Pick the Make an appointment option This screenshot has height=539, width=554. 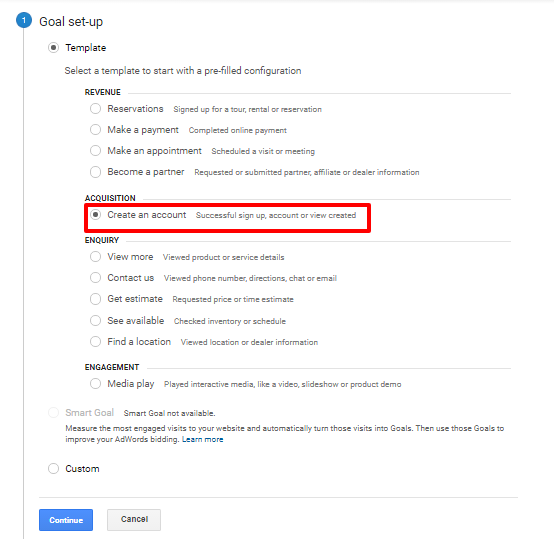pyautogui.click(x=95, y=151)
